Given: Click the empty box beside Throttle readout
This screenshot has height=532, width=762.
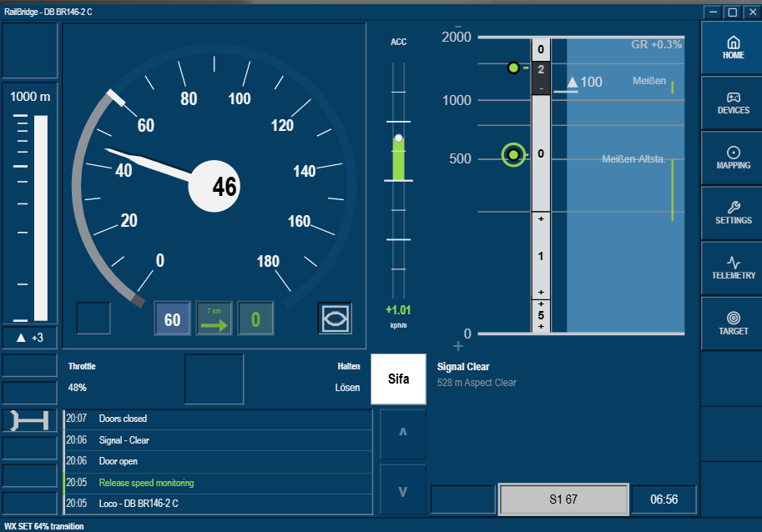Looking at the screenshot, I should (x=214, y=379).
